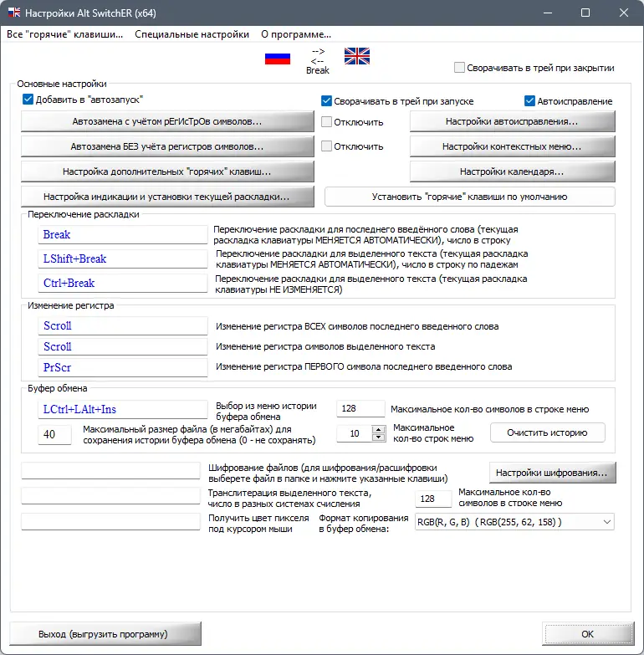
Task: Open 'Настройки контекстных меню...' button
Action: (512, 146)
